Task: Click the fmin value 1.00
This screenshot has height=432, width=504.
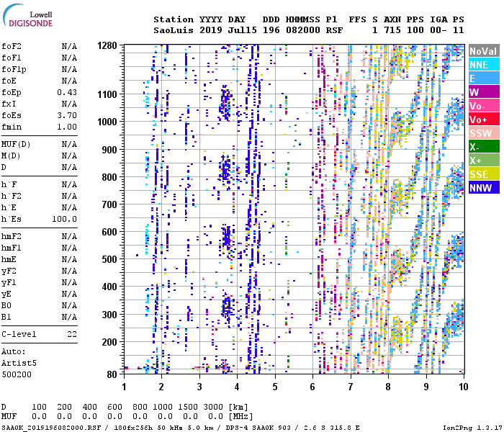Action: point(67,127)
